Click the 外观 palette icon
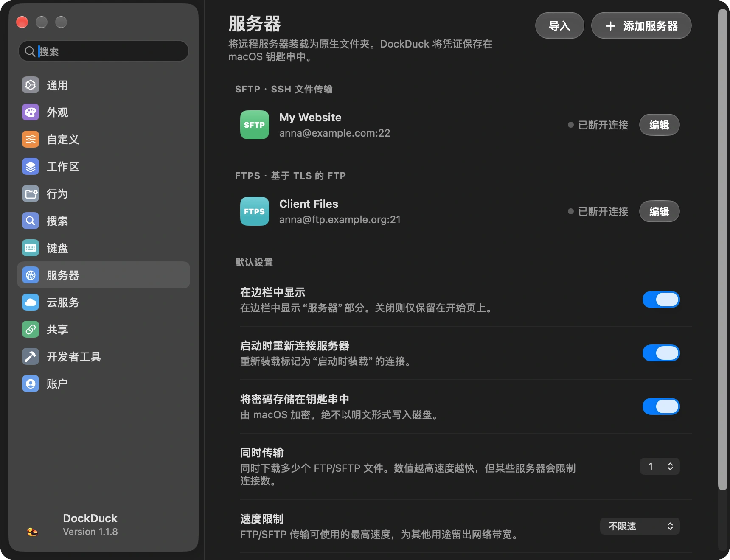This screenshot has height=560, width=730. point(31,112)
